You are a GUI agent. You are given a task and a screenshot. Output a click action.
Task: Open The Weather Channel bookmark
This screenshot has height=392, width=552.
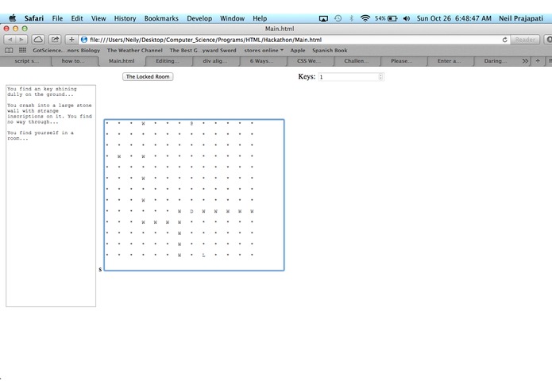(135, 50)
